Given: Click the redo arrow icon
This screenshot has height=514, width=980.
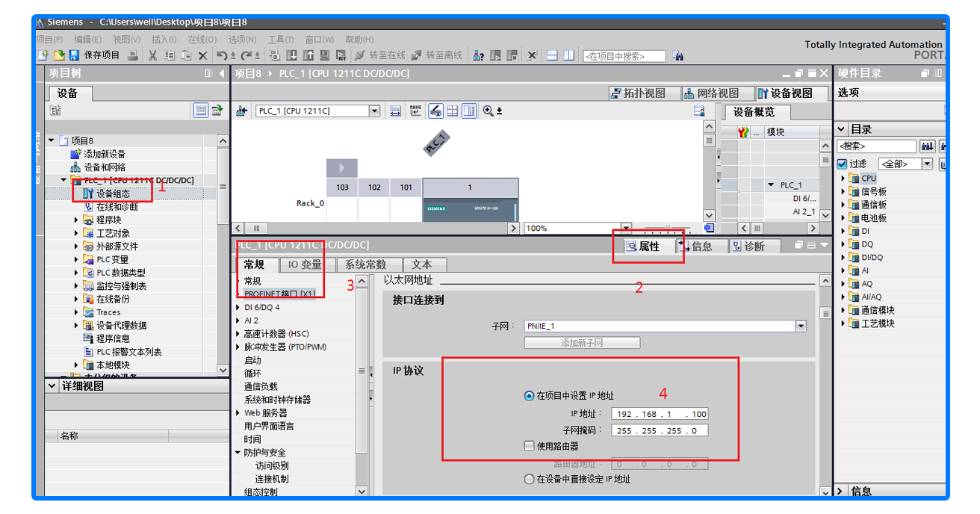Looking at the screenshot, I should coord(246,55).
